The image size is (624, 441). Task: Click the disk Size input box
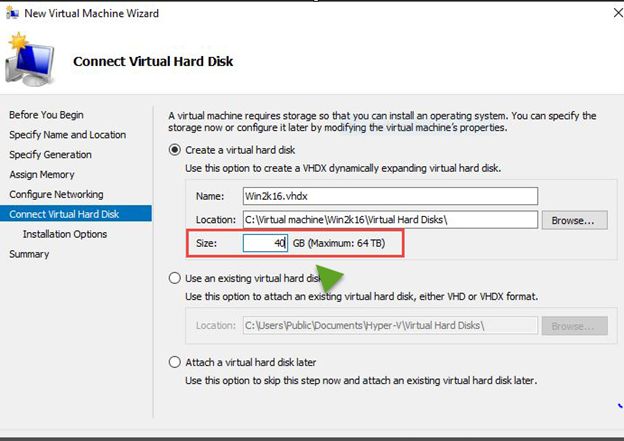coord(265,243)
